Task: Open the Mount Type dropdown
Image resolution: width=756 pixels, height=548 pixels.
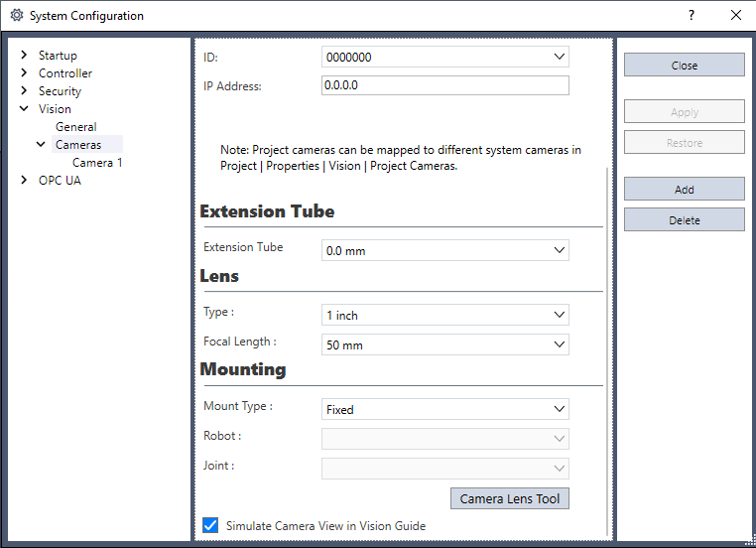Action: (x=445, y=409)
